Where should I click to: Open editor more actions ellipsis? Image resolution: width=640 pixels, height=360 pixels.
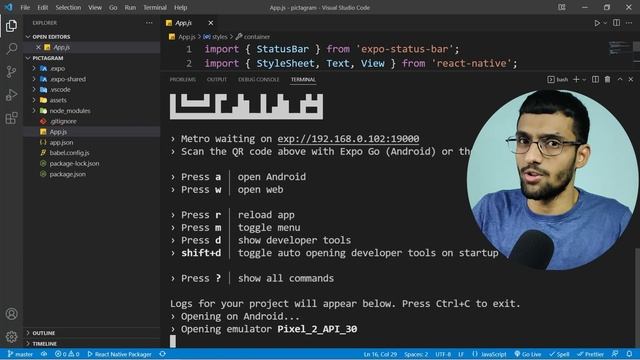coord(629,23)
